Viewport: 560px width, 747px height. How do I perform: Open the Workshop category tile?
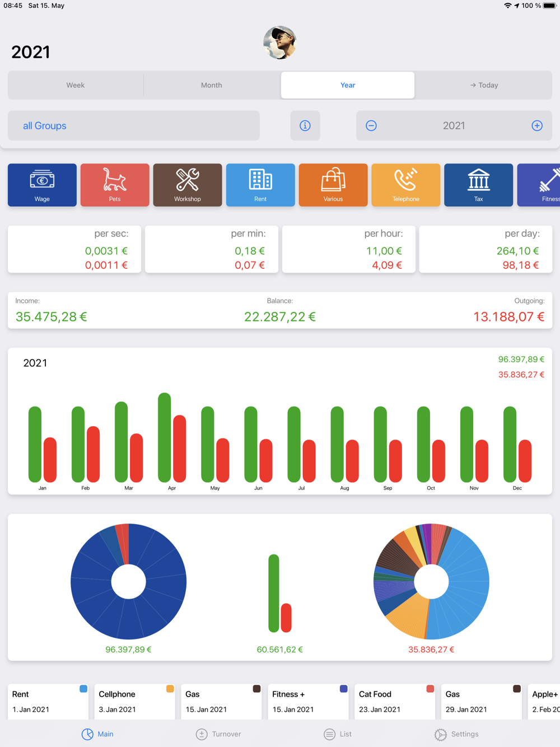pos(188,185)
